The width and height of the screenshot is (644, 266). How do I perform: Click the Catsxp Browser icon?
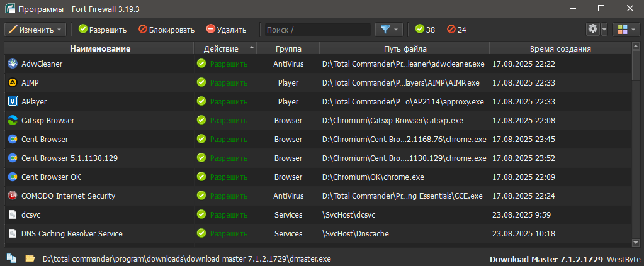pos(13,120)
